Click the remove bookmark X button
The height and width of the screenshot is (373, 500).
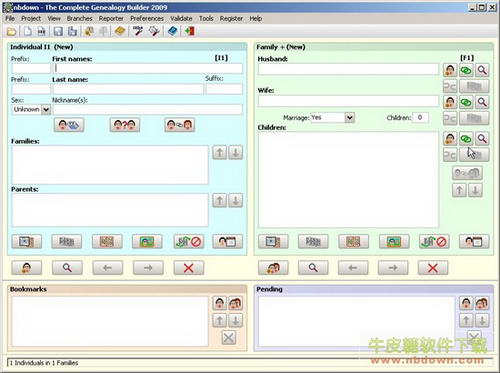[x=229, y=338]
